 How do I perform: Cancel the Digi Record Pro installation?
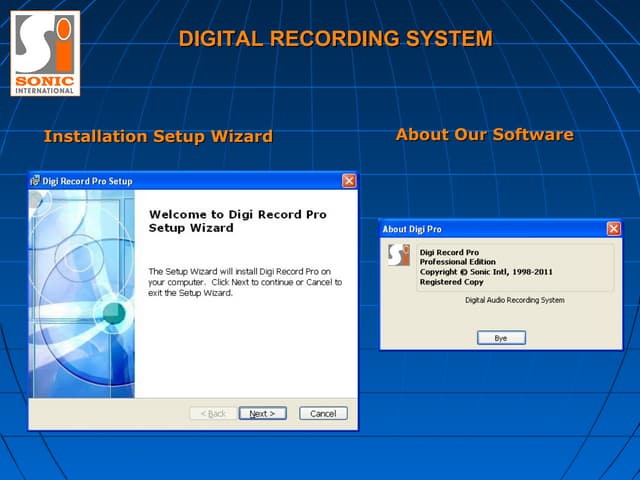pos(323,413)
